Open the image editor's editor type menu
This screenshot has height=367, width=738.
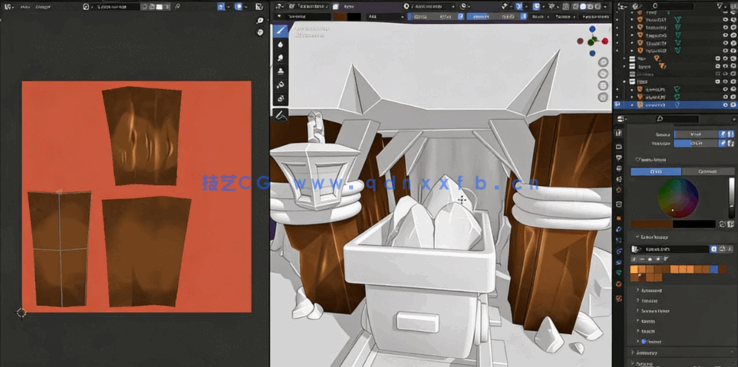point(8,7)
